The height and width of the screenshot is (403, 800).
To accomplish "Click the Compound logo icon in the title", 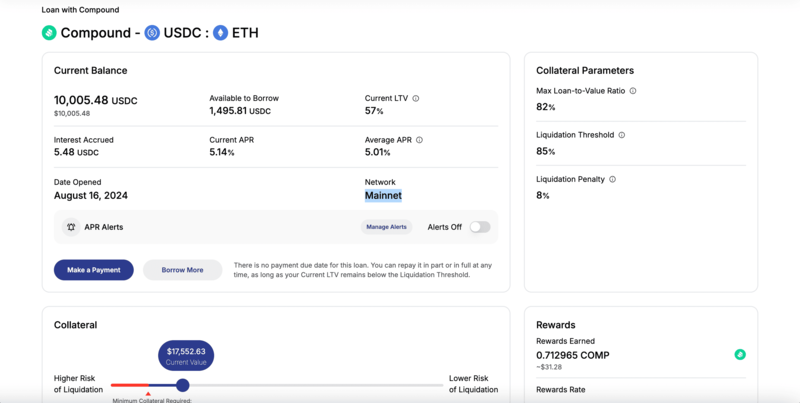I will click(x=49, y=33).
